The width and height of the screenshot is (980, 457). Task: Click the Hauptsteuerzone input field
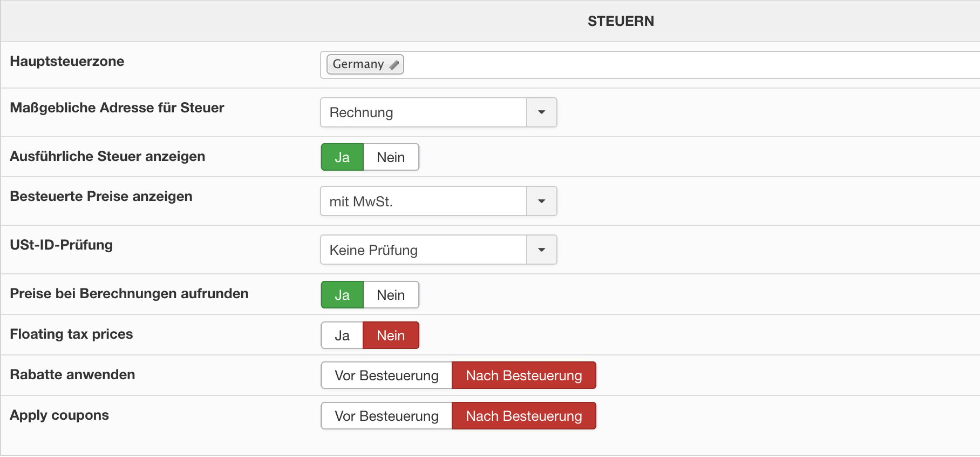648,65
